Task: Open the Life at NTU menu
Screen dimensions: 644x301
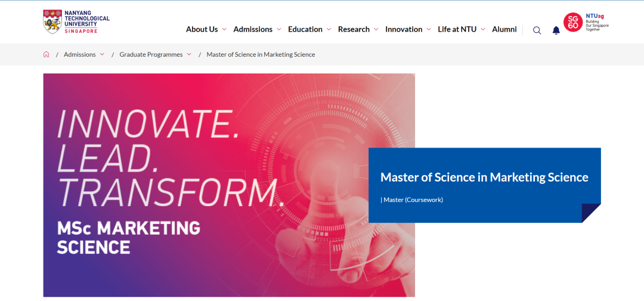Action: (457, 29)
